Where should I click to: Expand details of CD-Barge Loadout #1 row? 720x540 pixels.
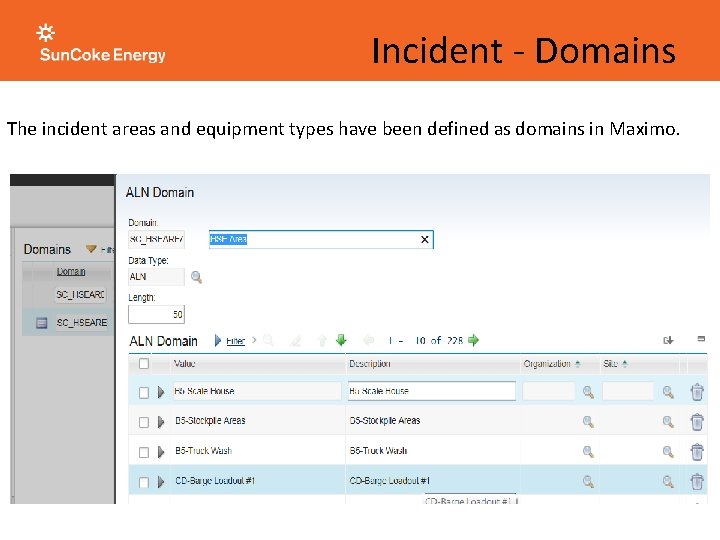161,482
